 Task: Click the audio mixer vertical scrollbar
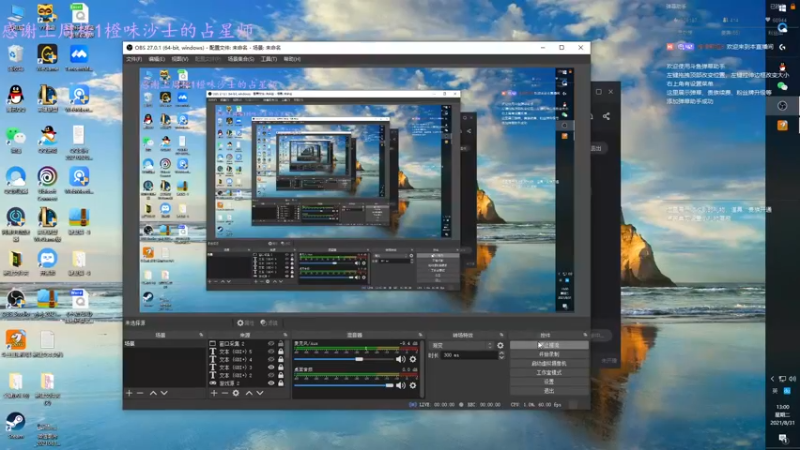point(422,368)
